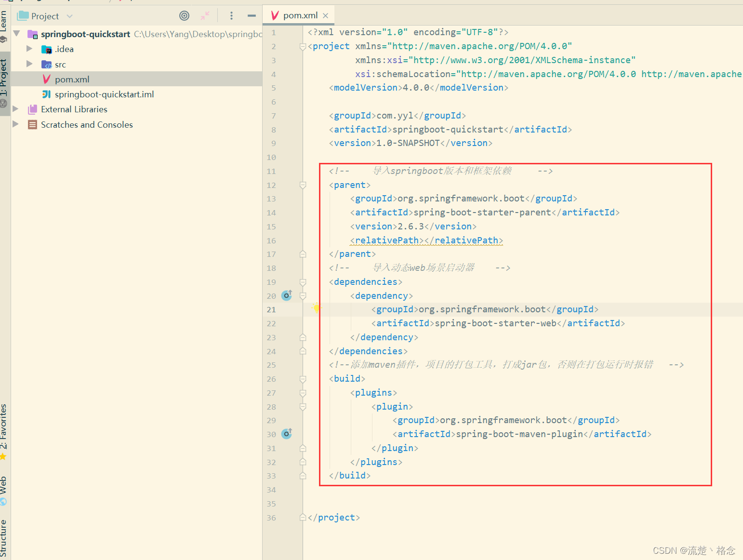
Task: Close the pom.xml editor tab
Action: coord(326,16)
